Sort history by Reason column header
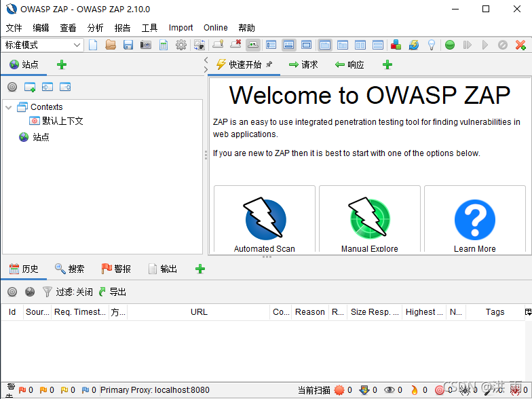 [x=309, y=312]
